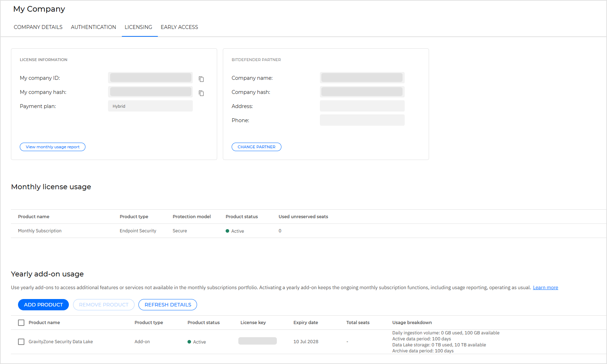This screenshot has width=607, height=364.
Task: Open the Learn more link about yearly add-ons
Action: 545,287
